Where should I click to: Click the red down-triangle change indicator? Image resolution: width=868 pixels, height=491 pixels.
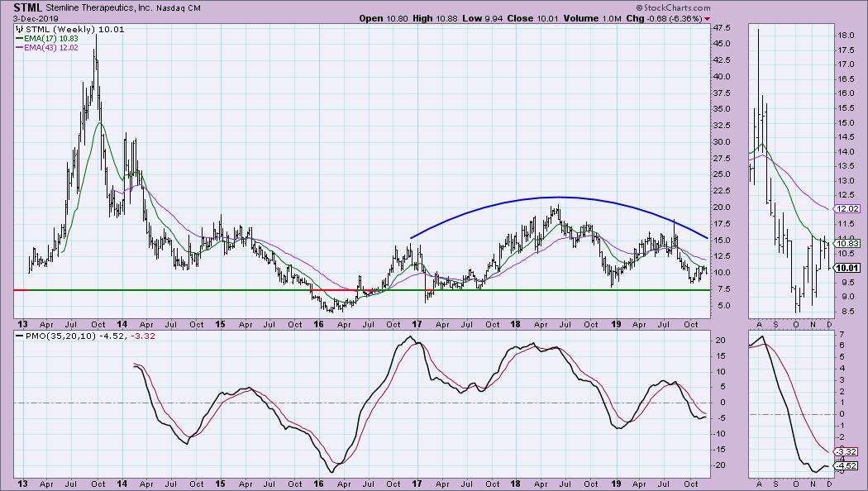(x=707, y=19)
